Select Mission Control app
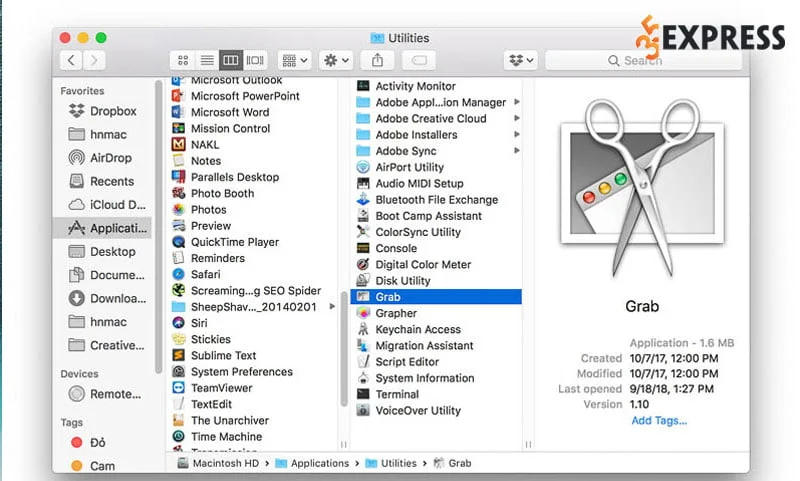800x481 pixels. [221, 129]
